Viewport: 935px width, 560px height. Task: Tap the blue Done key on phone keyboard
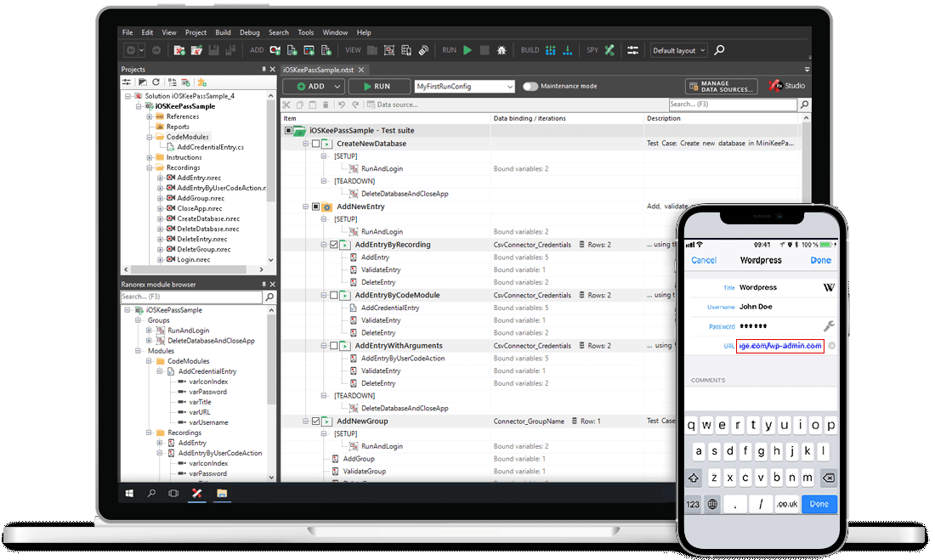(x=819, y=504)
